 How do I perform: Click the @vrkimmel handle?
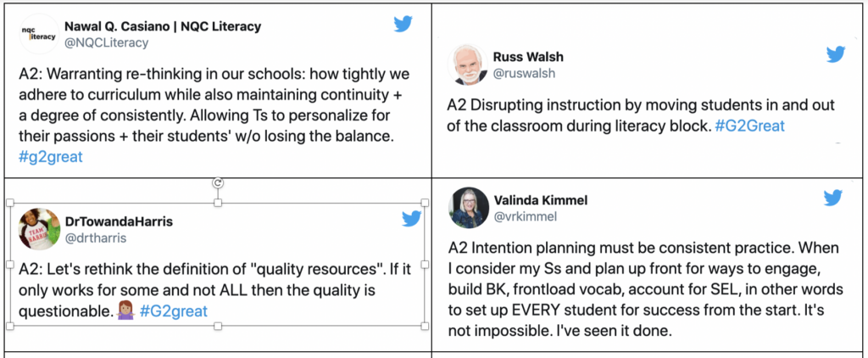(x=526, y=216)
